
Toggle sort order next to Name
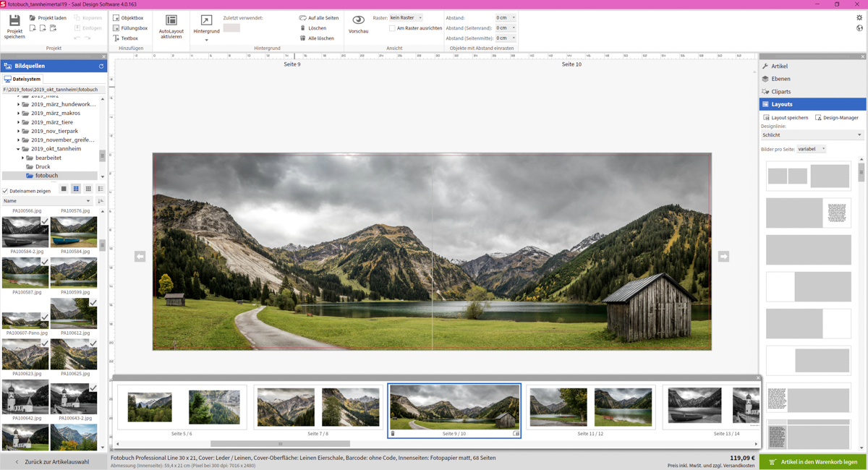point(101,201)
